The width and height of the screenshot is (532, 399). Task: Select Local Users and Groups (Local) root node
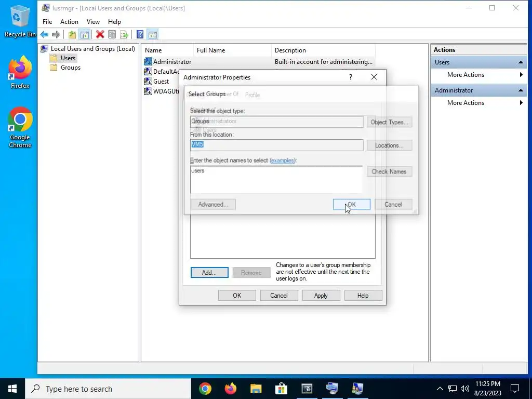tap(87, 48)
